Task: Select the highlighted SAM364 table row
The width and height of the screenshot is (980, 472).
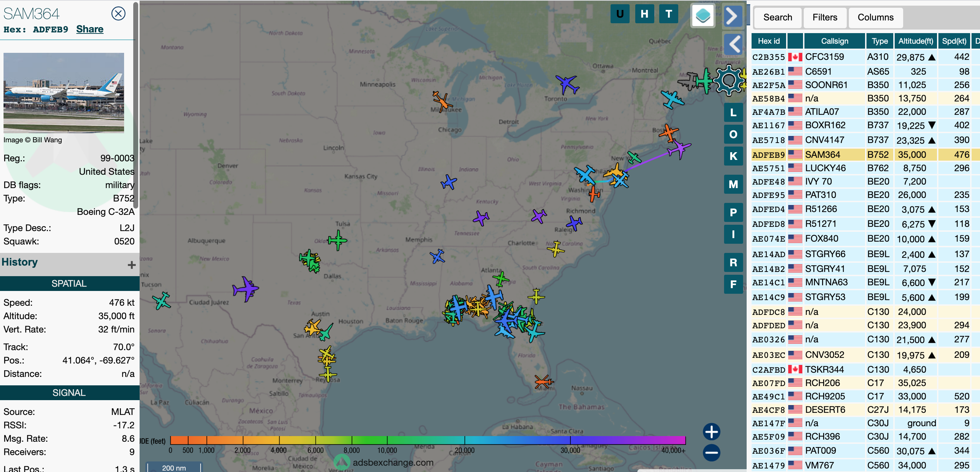Action: tap(865, 155)
